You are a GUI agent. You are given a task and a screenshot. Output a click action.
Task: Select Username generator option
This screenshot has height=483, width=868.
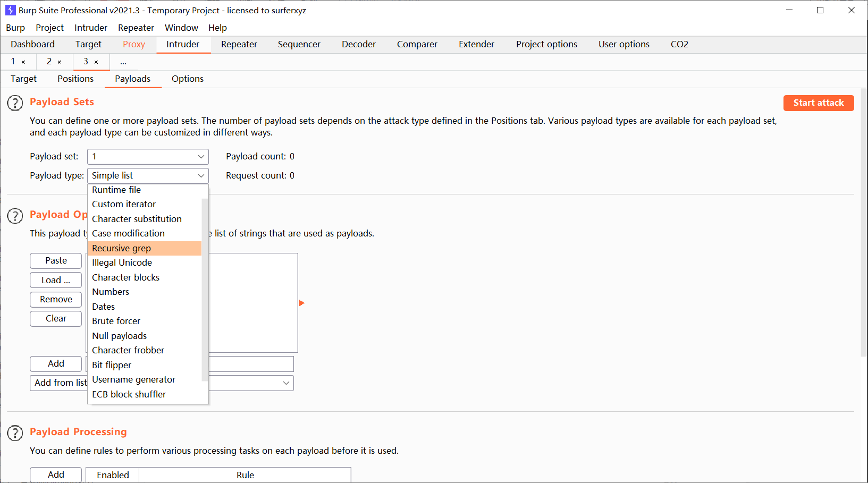click(145, 379)
